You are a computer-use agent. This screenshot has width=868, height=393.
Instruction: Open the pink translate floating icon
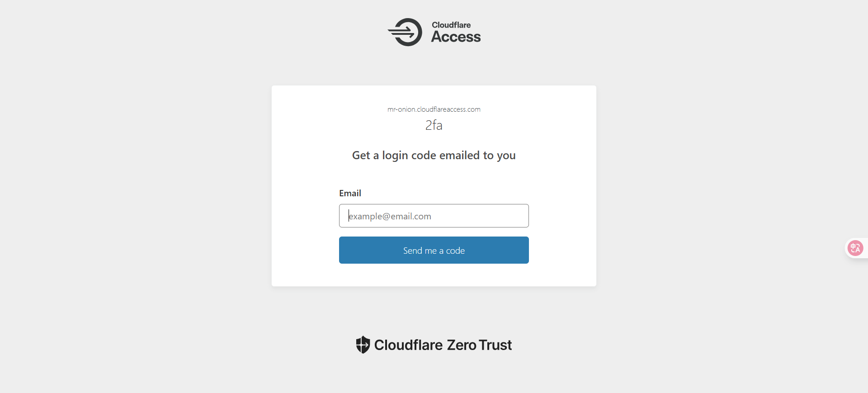pos(855,248)
